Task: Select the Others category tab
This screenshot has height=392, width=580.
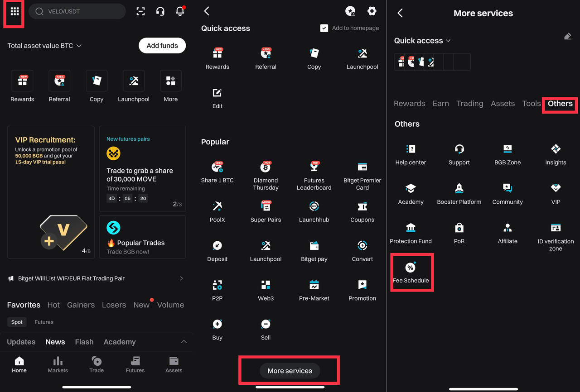Action: pos(560,104)
